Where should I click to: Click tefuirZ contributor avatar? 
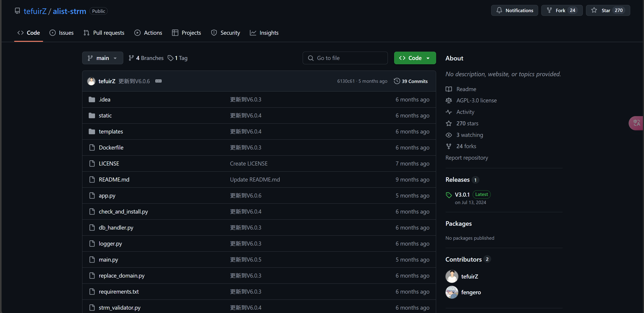451,276
